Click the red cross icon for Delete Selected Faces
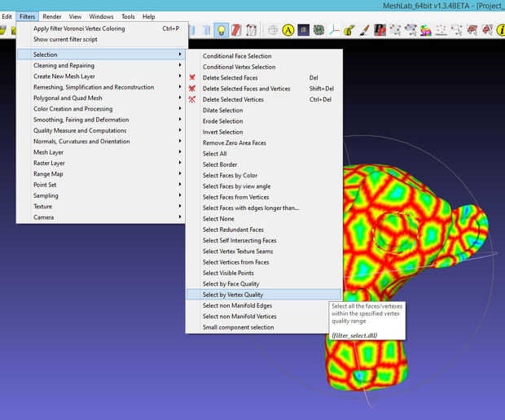505x420 pixels. [192, 77]
